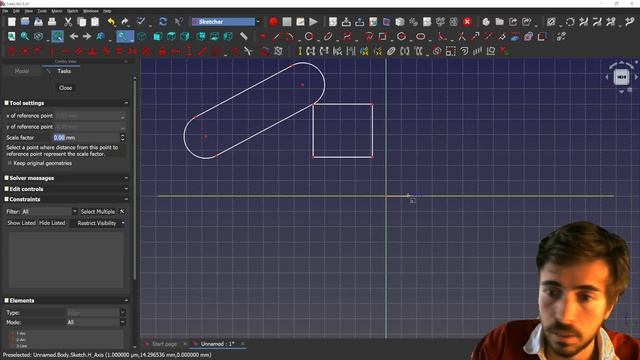
Task: Open the Windows menu
Action: [91, 11]
